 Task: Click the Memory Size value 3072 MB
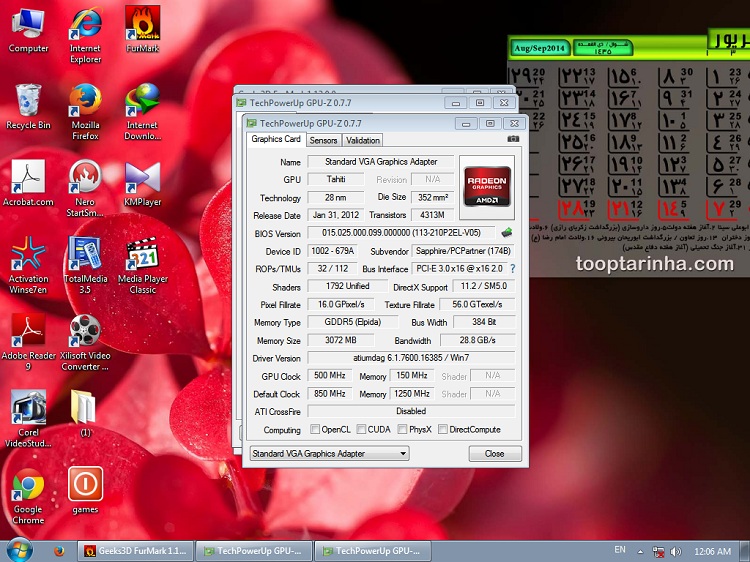(x=341, y=340)
